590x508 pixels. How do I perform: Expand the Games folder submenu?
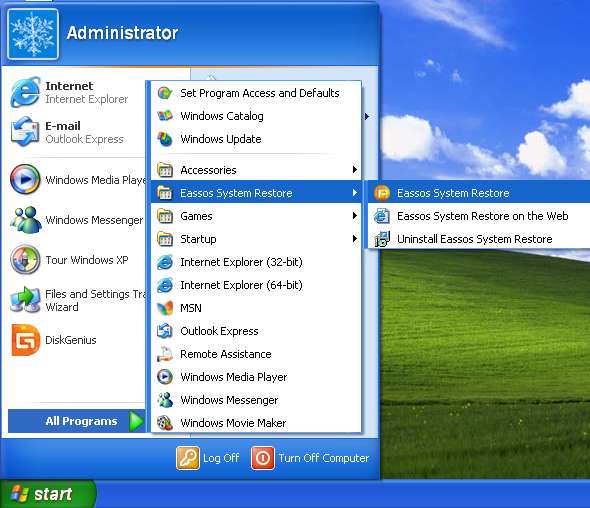[256, 216]
